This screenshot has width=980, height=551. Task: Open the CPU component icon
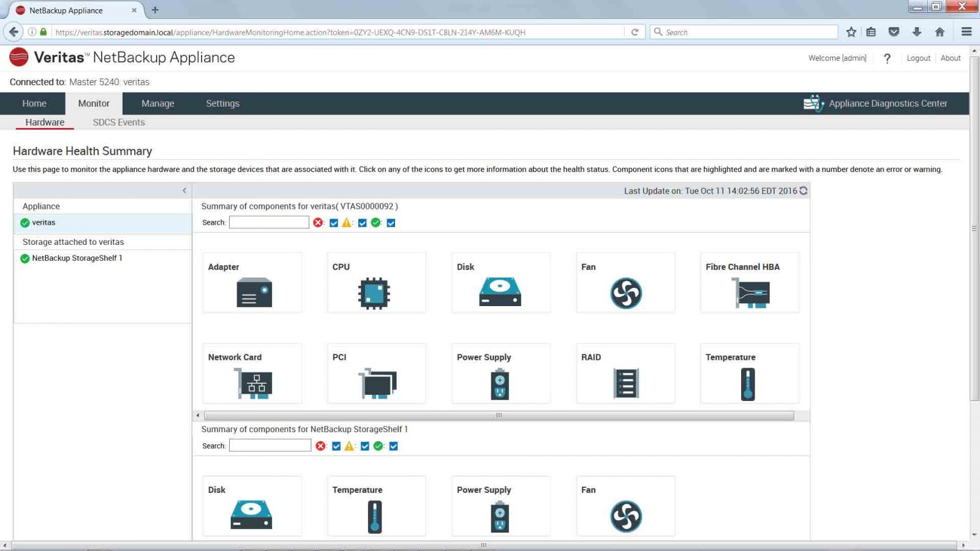pyautogui.click(x=374, y=293)
